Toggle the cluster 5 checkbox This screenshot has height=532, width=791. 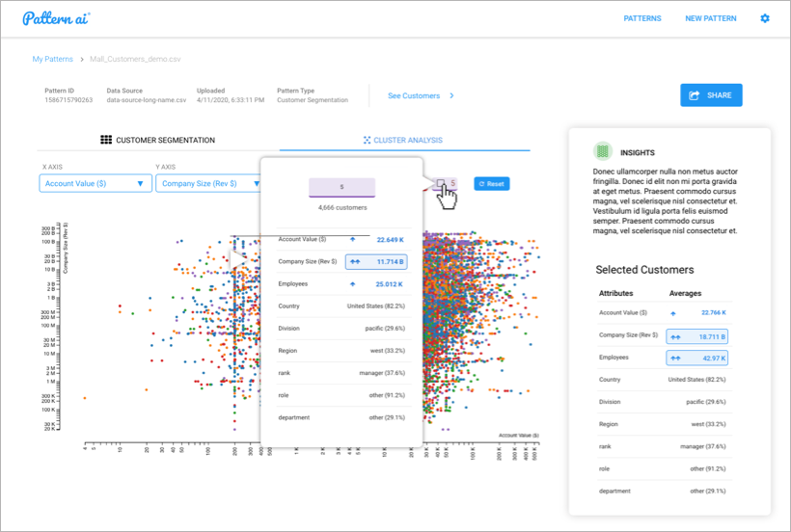coord(440,183)
